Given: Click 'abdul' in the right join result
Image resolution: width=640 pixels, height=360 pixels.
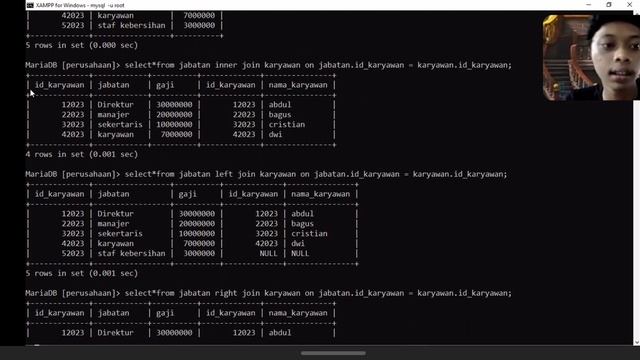Looking at the screenshot, I should click(280, 333).
